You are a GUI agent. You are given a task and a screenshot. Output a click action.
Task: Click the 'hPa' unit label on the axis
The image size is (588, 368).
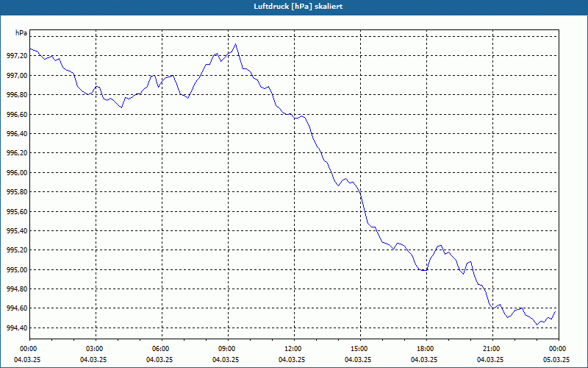(21, 33)
